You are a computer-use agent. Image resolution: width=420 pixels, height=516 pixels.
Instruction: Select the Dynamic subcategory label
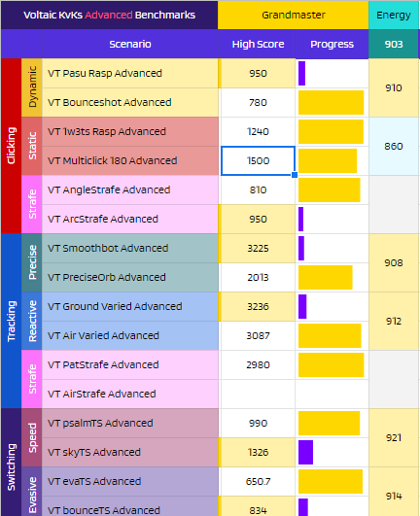pyautogui.click(x=32, y=87)
